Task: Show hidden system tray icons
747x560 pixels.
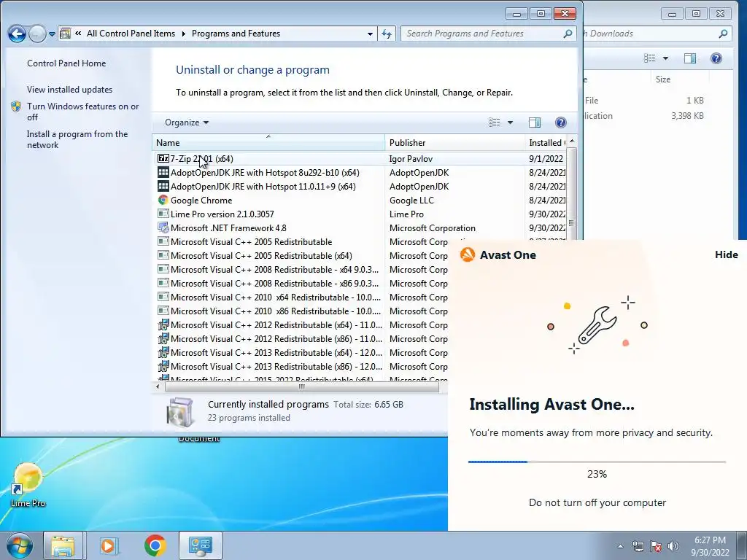Action: [620, 546]
